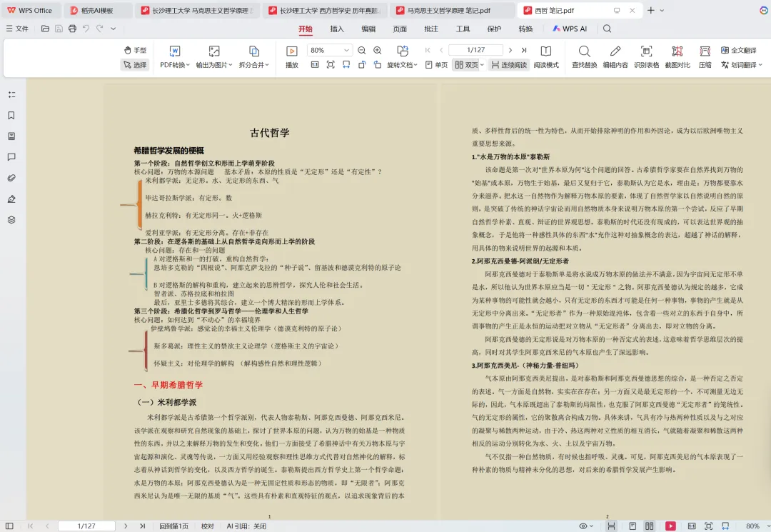Click the 回到第1页 button
771x532 pixels.
pyautogui.click(x=174, y=526)
